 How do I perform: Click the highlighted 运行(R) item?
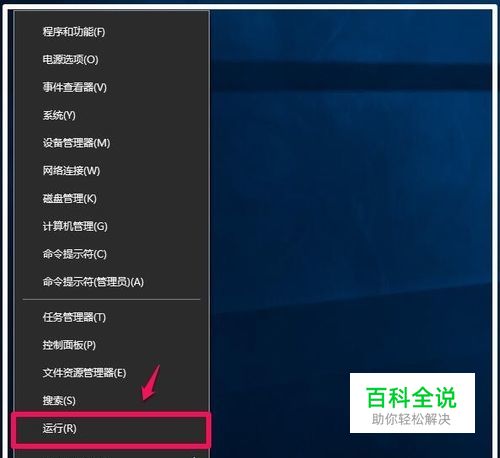point(111,429)
